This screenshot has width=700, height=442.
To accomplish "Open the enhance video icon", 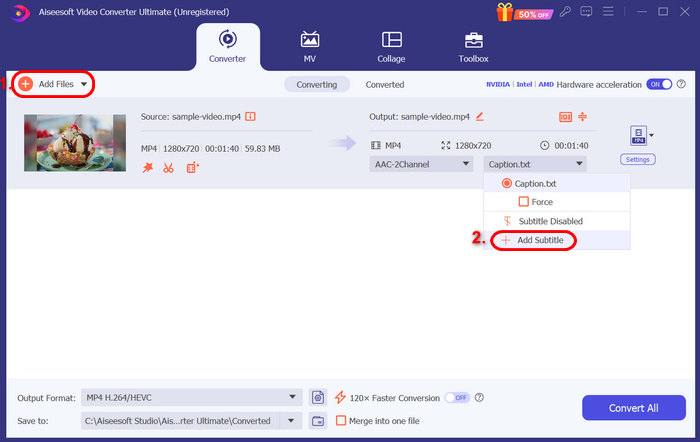I will tap(192, 168).
